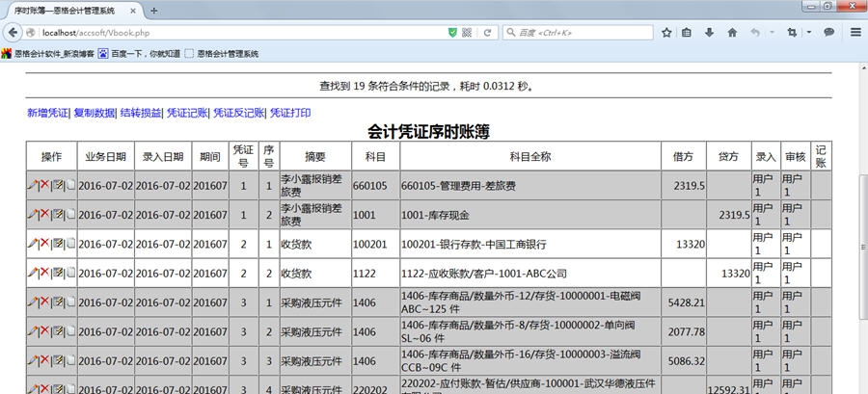Open the 凭证打印 link

coord(289,113)
